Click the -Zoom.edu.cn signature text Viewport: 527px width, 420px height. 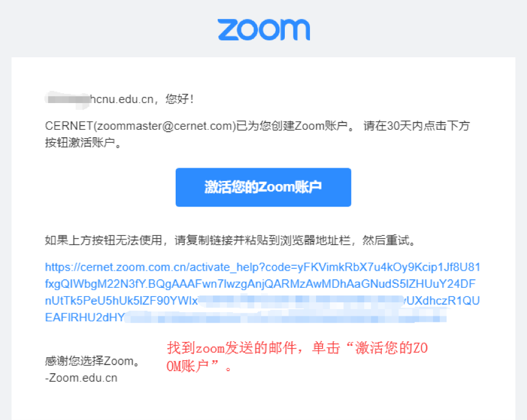pos(81,378)
